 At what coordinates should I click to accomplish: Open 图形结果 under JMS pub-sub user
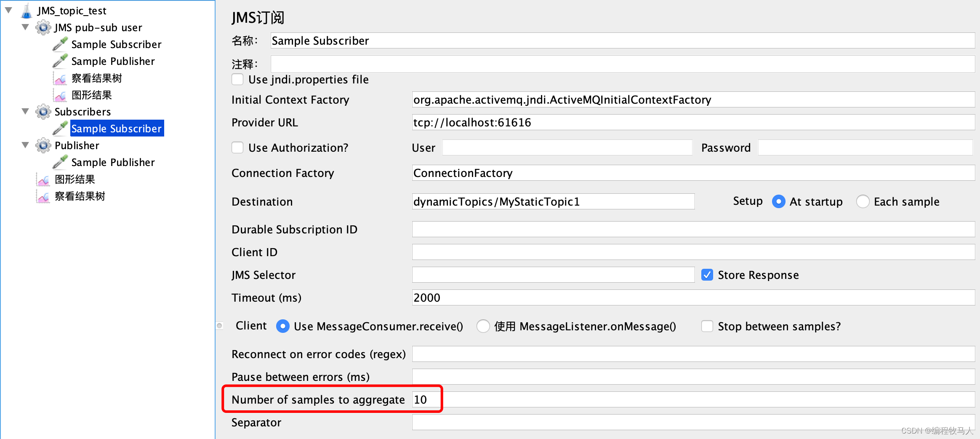click(91, 95)
